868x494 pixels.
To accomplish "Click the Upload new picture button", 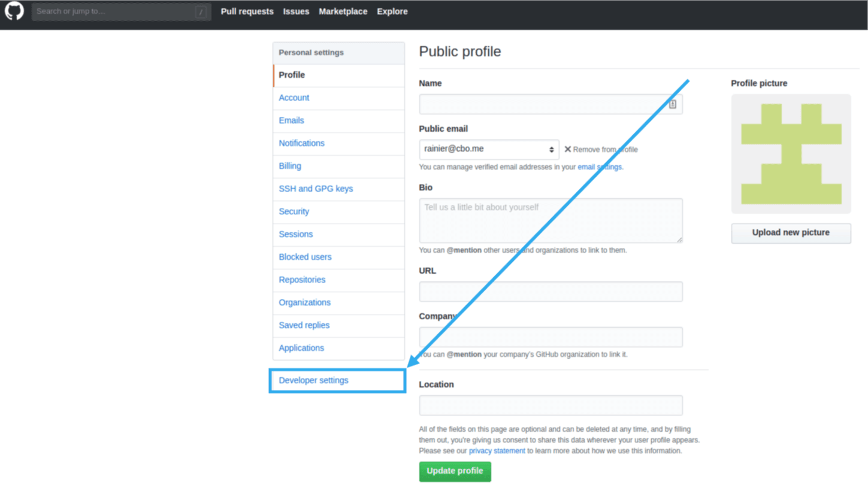I will (x=791, y=233).
